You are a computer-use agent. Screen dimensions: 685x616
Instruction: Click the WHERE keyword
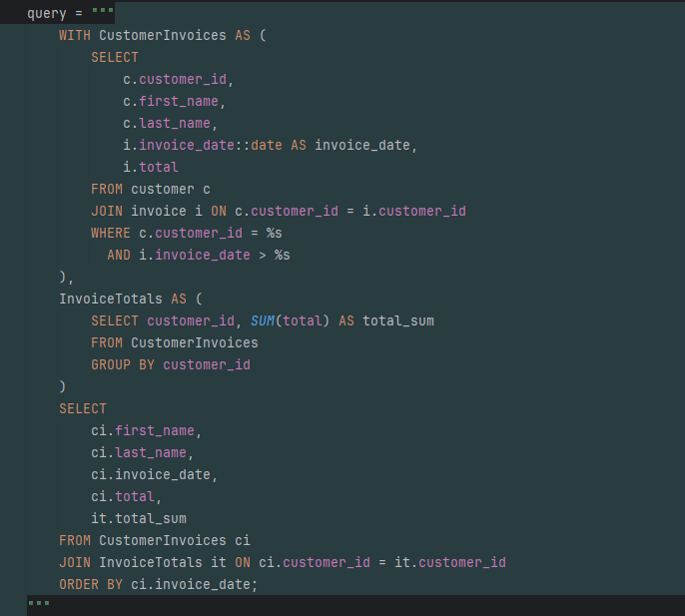(x=110, y=233)
